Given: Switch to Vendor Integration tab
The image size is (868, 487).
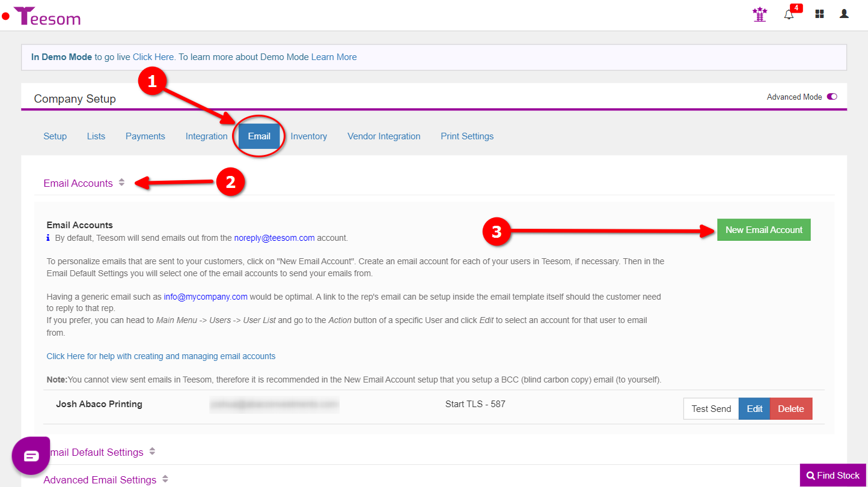Looking at the screenshot, I should [x=384, y=136].
